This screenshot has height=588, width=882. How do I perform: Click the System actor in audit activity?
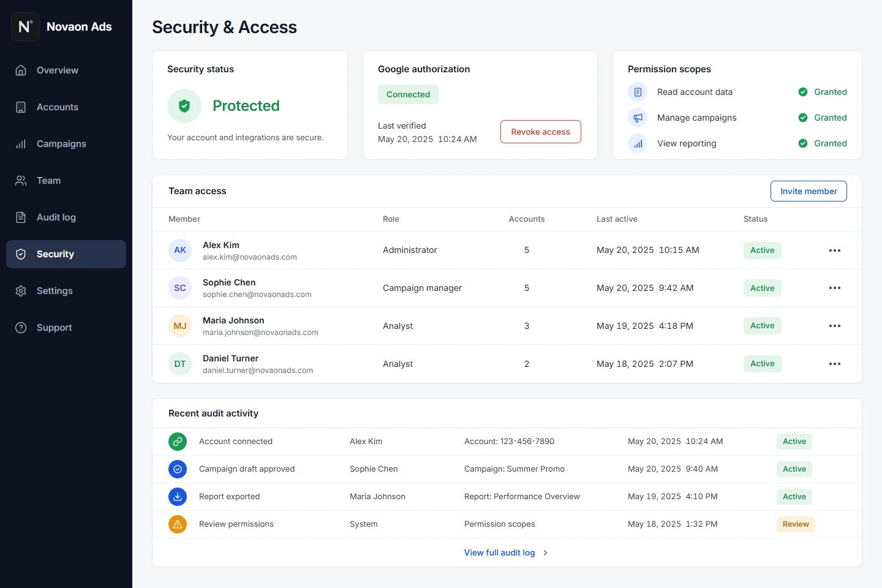364,524
